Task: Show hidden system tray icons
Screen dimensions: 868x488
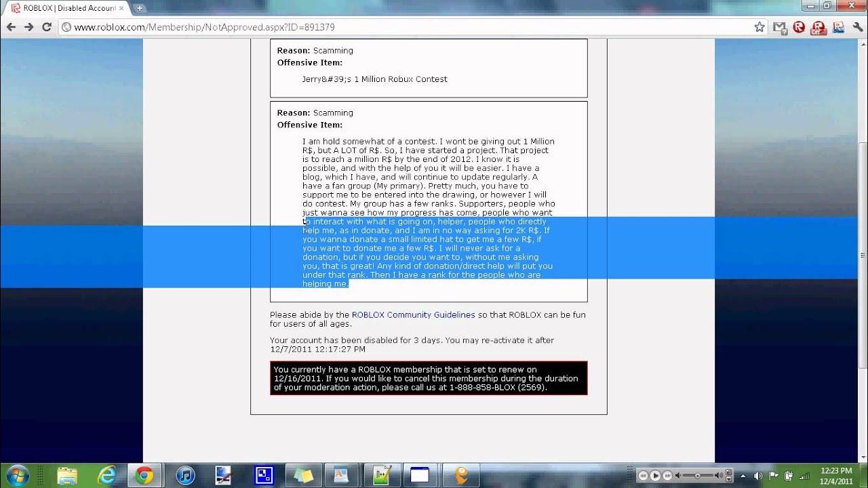Action: [x=743, y=476]
